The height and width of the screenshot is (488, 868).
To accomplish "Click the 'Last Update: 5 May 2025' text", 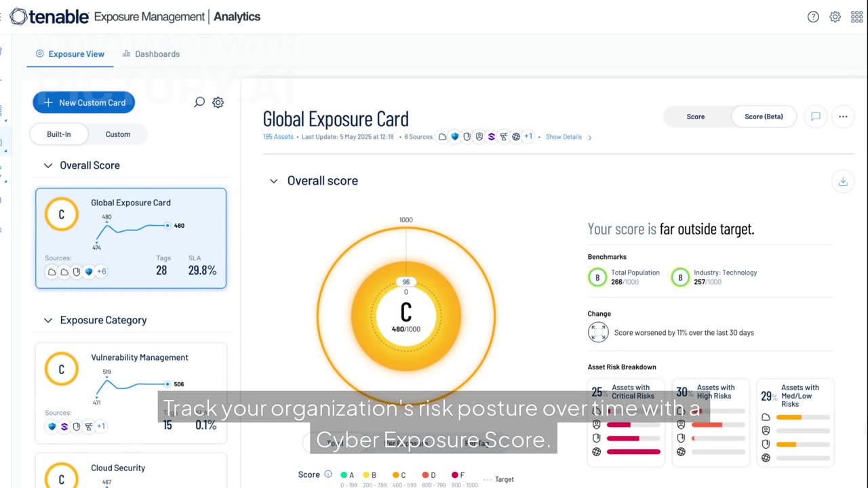I will (348, 137).
